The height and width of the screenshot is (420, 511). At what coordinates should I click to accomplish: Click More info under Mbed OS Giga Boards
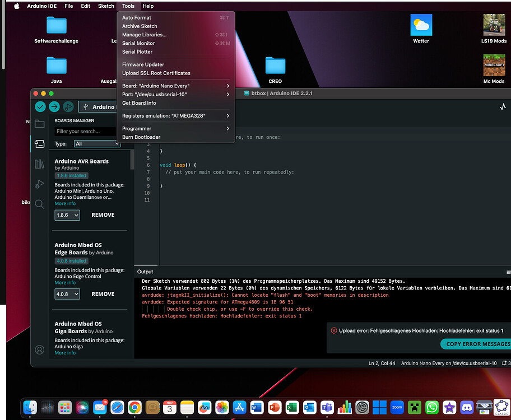pos(65,353)
